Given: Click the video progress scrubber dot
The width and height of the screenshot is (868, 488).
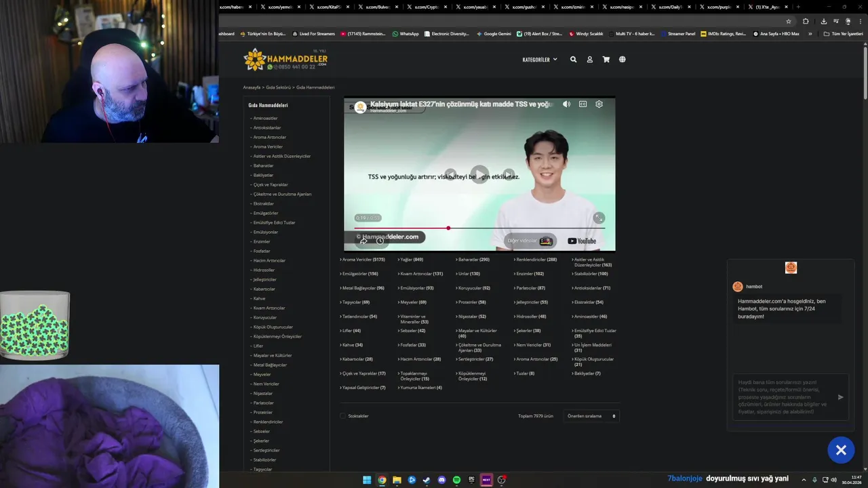Looking at the screenshot, I should [448, 228].
